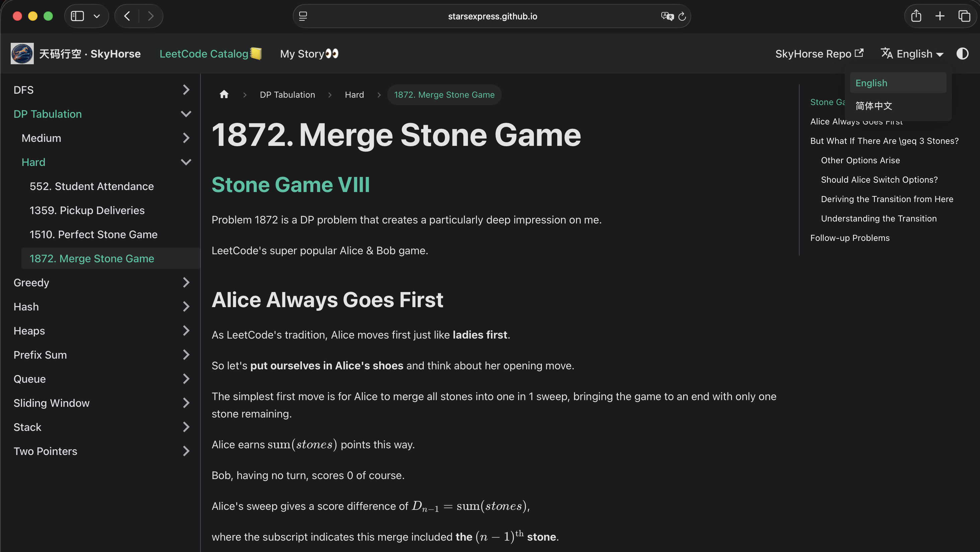Open 1510. Perfect Stone Game page
Image resolution: width=980 pixels, height=552 pixels.
94,234
